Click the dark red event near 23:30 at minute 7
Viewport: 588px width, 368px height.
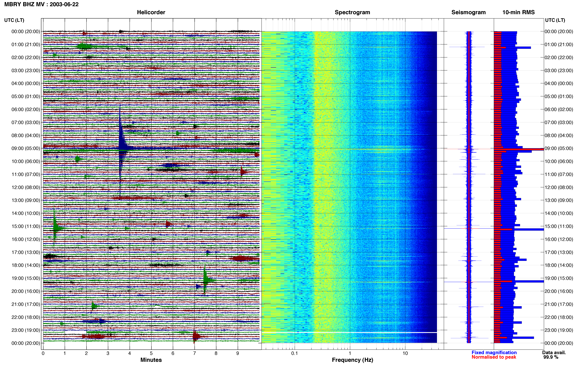(x=196, y=337)
